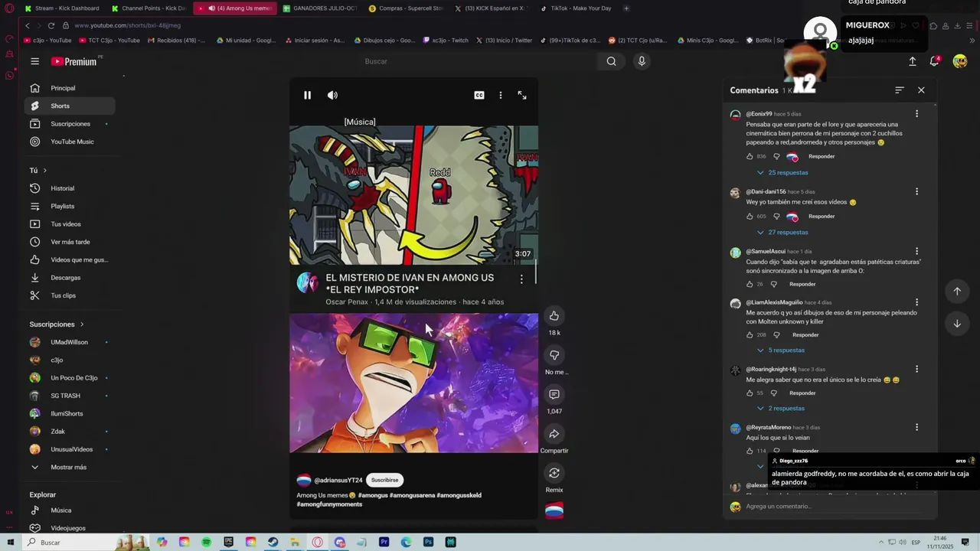
Task: Open options menu for @LiamAlexisMaguiño comment
Action: (x=916, y=302)
